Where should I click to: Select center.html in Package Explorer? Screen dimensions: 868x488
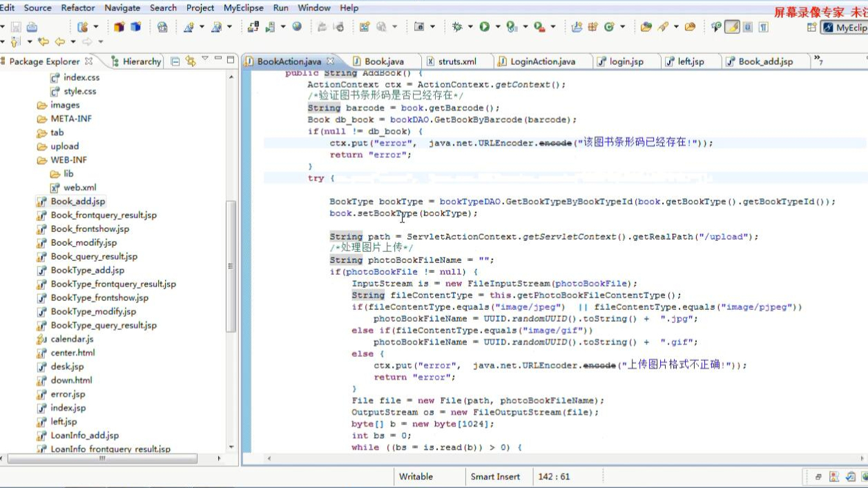(73, 353)
